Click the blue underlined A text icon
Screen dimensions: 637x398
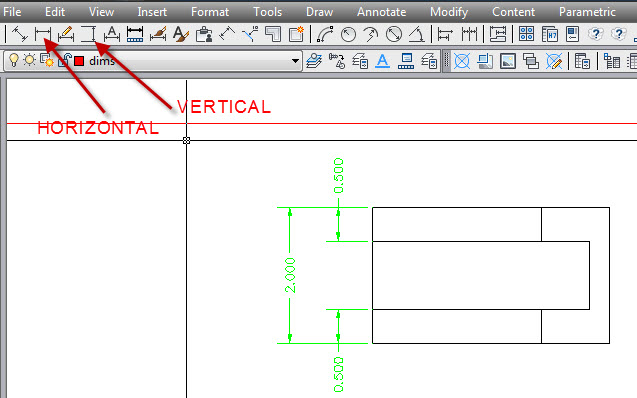point(382,61)
